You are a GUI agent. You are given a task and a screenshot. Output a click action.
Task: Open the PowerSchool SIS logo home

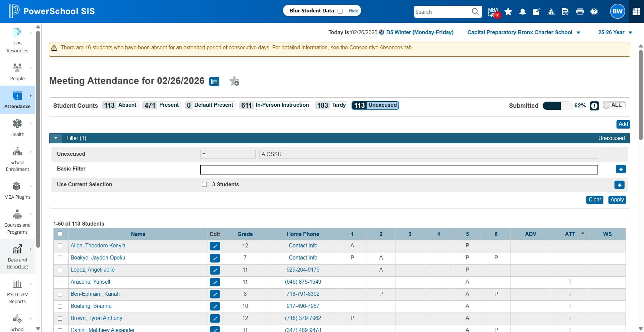click(52, 11)
